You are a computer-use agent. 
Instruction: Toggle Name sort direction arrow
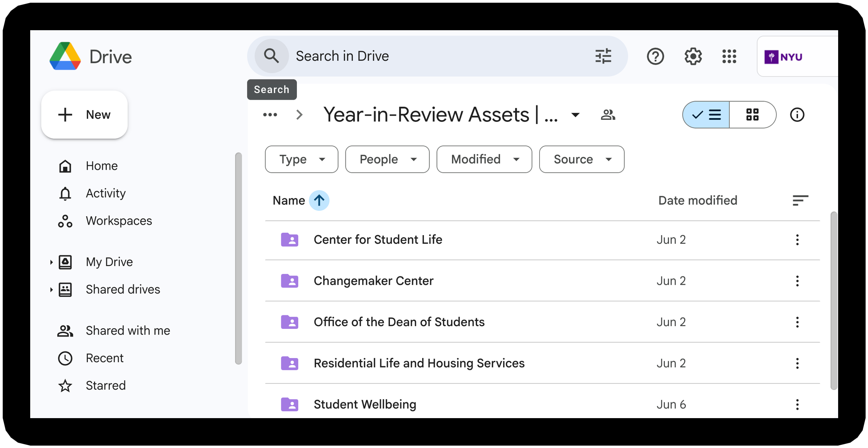point(319,200)
